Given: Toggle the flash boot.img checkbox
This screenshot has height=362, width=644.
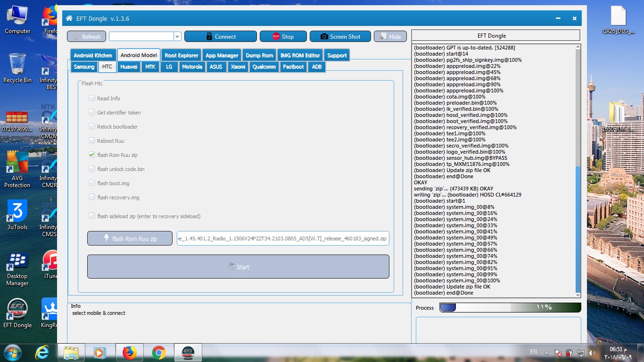Looking at the screenshot, I should tap(91, 183).
